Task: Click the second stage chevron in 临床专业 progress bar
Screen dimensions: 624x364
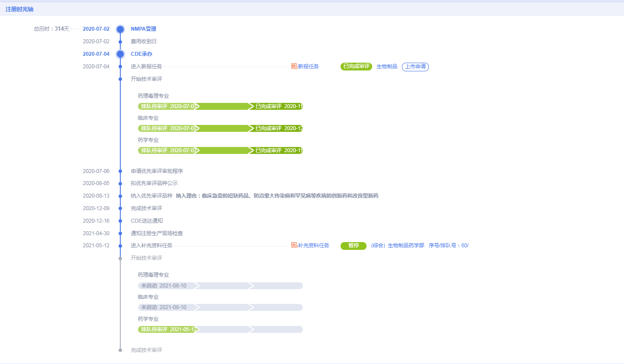Action: (250, 128)
